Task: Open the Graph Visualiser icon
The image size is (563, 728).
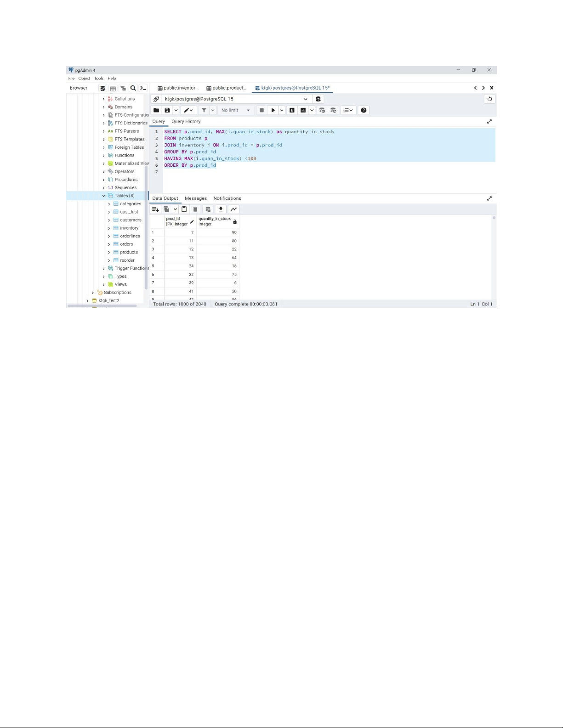Action: click(x=234, y=209)
